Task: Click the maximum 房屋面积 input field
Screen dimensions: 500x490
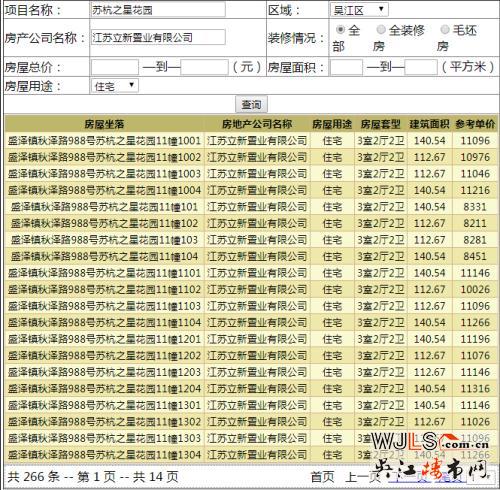Action: (x=421, y=67)
